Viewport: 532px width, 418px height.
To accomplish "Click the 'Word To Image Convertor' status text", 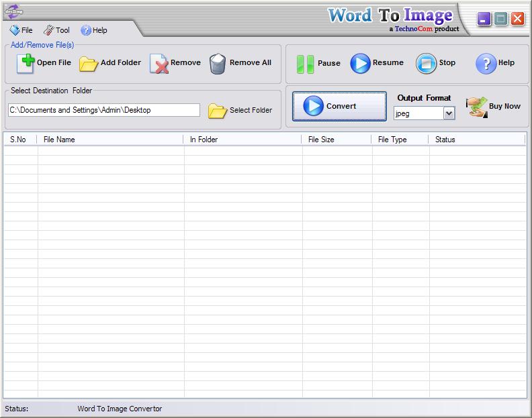I will (x=120, y=409).
